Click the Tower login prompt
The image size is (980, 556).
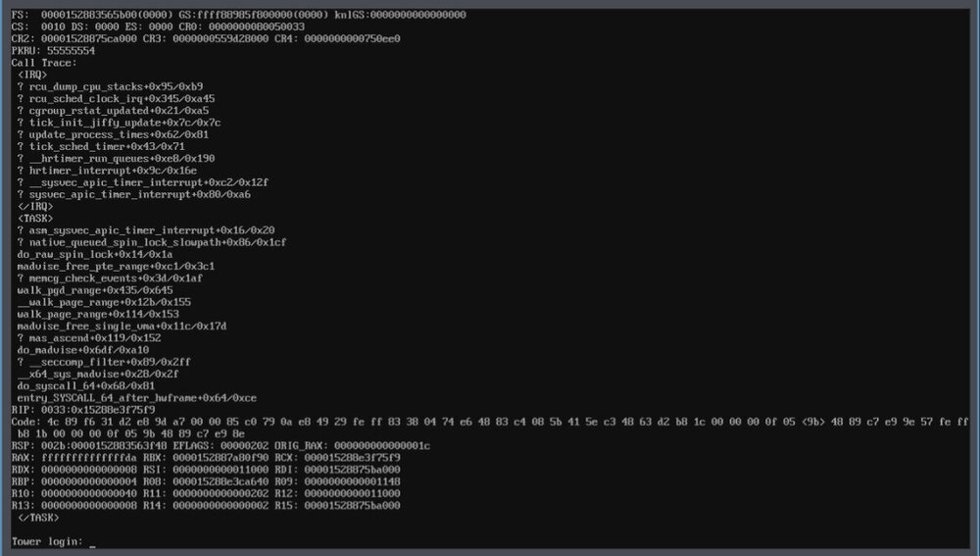[47, 541]
